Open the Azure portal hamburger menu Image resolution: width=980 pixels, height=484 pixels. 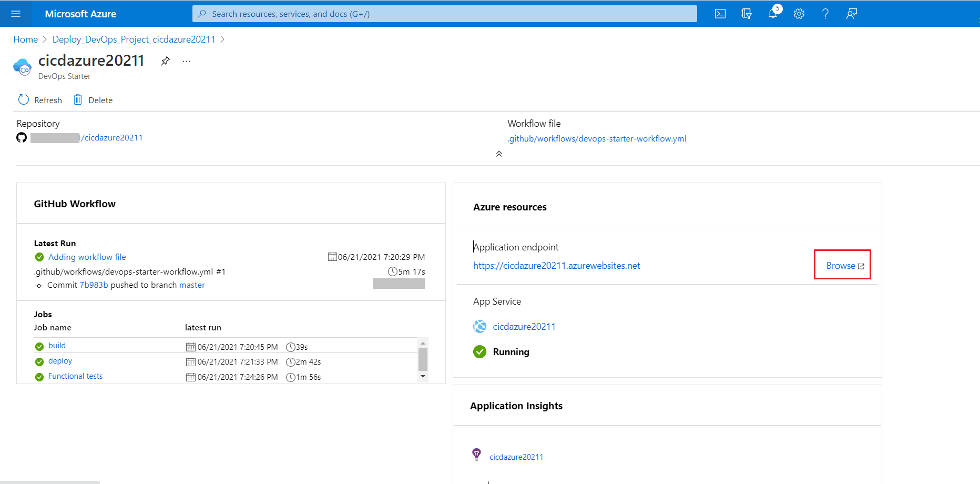[16, 14]
